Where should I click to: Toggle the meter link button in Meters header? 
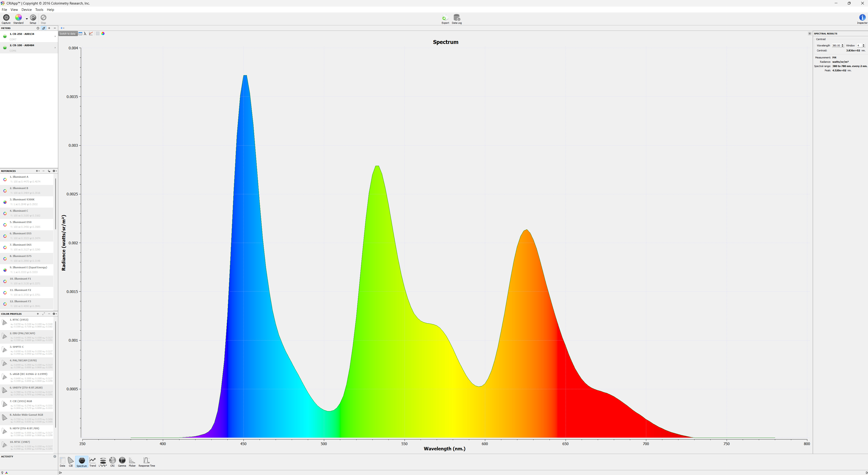coord(43,28)
